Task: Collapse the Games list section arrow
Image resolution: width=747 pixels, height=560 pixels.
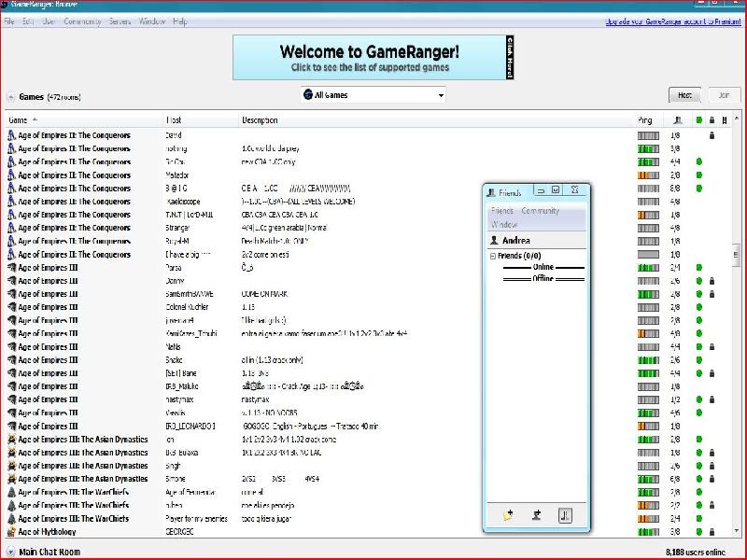Action: pos(10,98)
